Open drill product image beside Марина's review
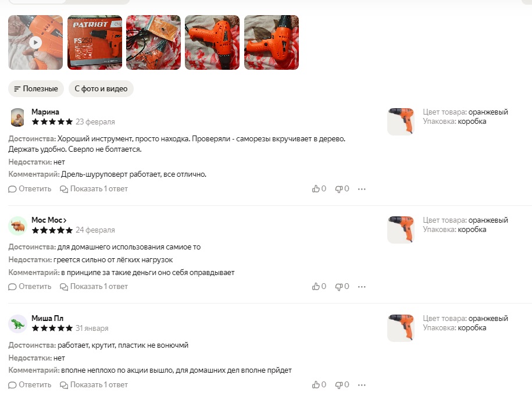 point(401,121)
